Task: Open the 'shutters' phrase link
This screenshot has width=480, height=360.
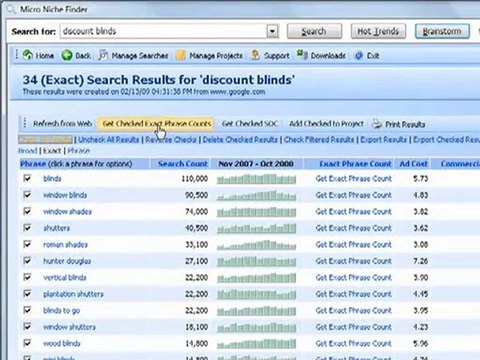Action: click(x=56, y=228)
